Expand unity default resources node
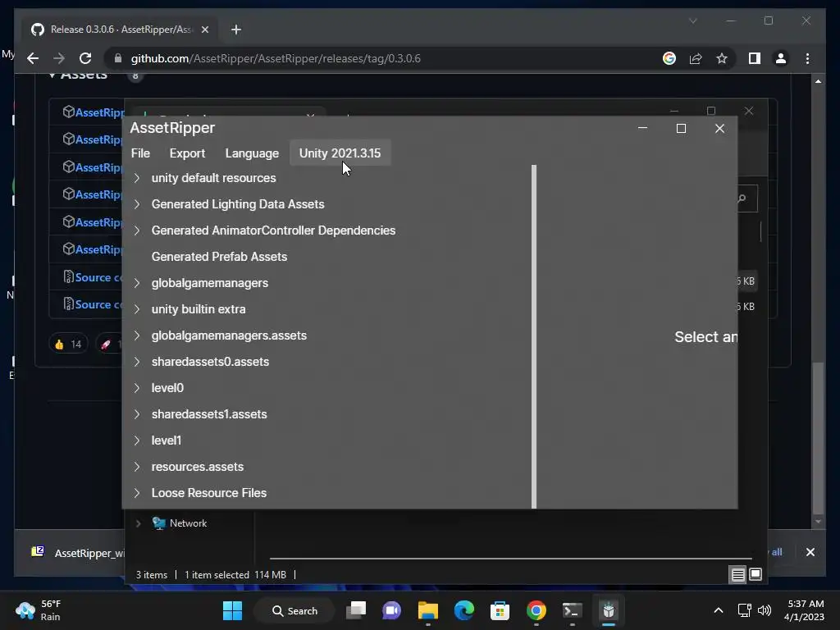 (x=137, y=178)
